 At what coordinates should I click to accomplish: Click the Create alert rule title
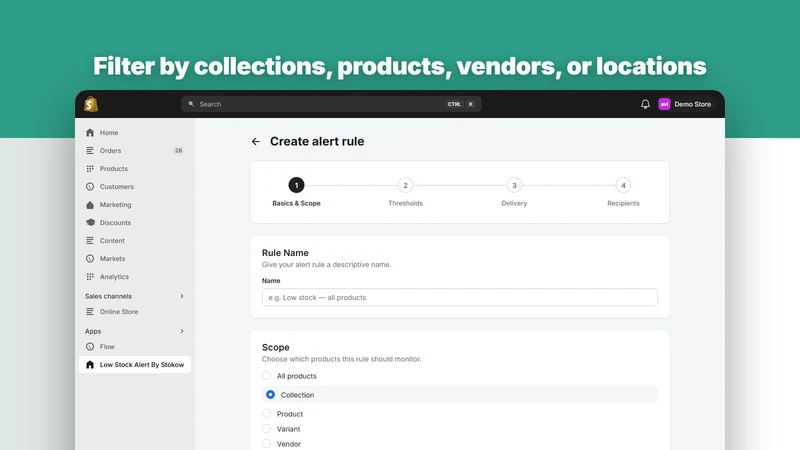click(x=317, y=141)
